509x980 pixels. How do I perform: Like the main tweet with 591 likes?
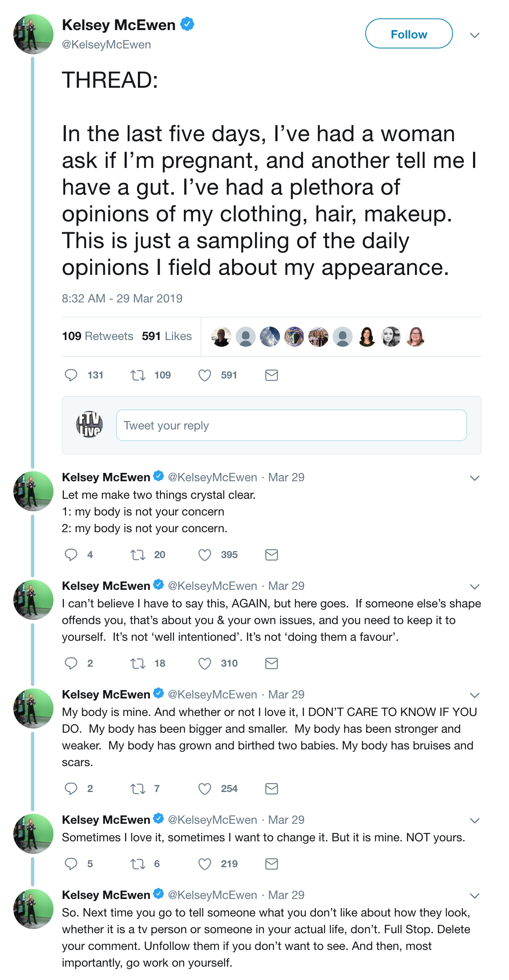(205, 375)
